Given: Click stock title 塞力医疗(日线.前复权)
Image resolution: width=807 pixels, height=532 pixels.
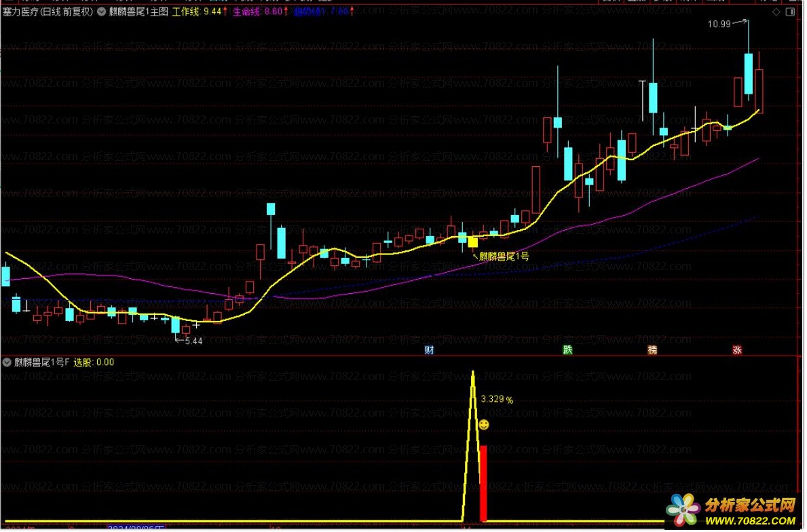Looking at the screenshot, I should click(48, 12).
